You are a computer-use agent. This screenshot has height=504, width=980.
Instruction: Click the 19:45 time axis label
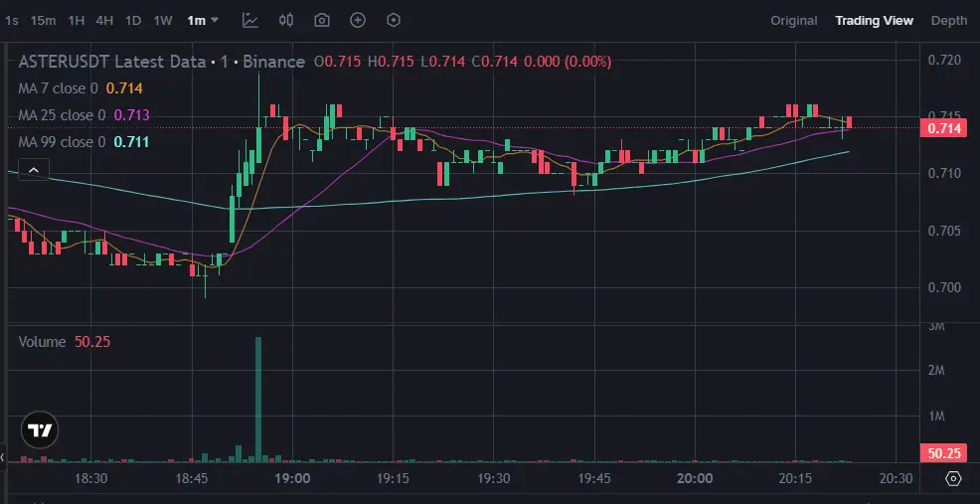[594, 478]
